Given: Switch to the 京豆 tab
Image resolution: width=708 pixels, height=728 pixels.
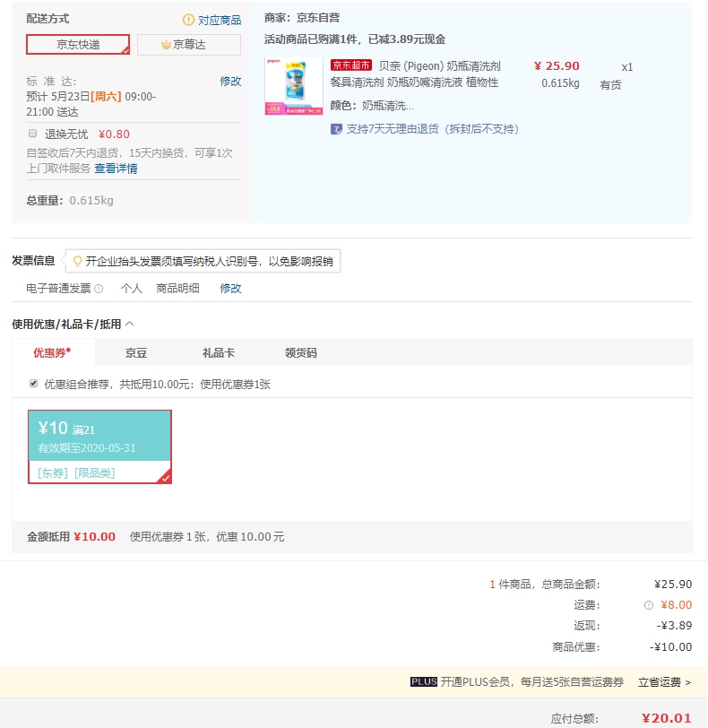Looking at the screenshot, I should point(136,353).
